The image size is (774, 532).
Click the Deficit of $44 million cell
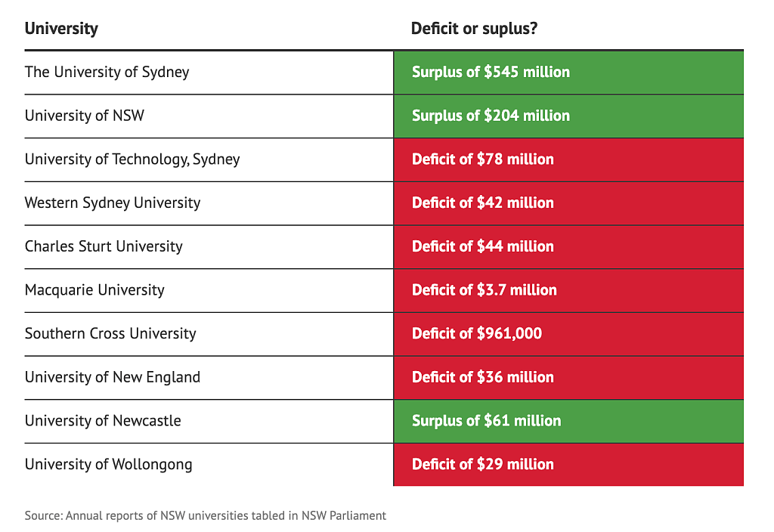pos(568,247)
